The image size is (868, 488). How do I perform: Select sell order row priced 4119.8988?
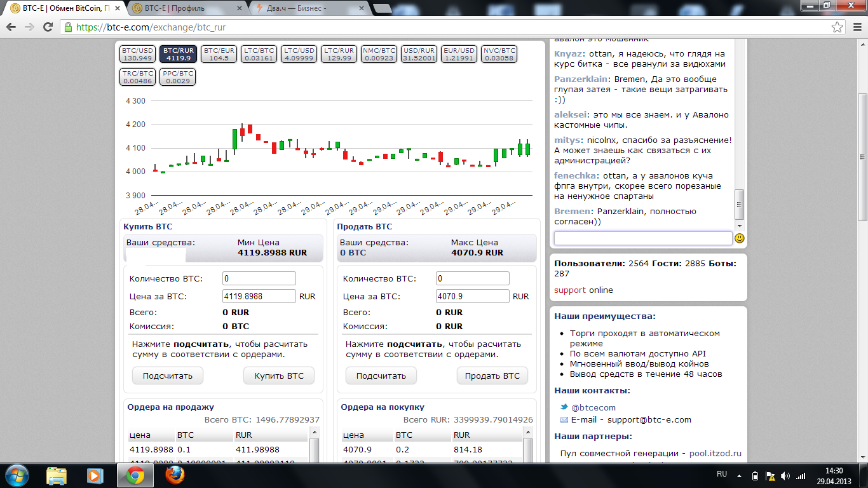pyautogui.click(x=218, y=450)
